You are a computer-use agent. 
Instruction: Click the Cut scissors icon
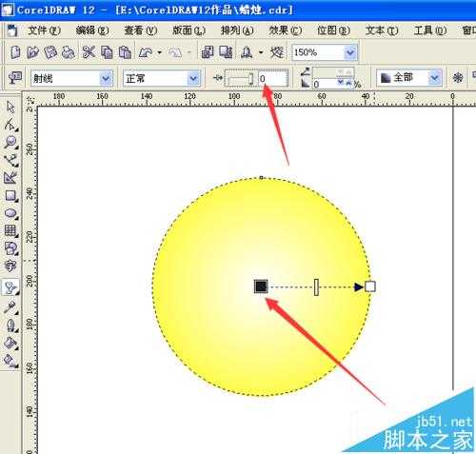[x=89, y=52]
